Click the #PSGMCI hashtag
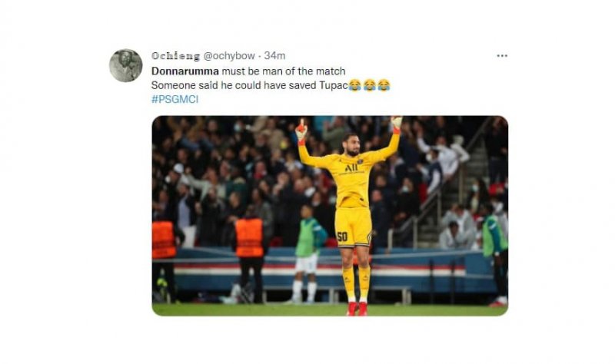The width and height of the screenshot is (615, 364). (175, 100)
